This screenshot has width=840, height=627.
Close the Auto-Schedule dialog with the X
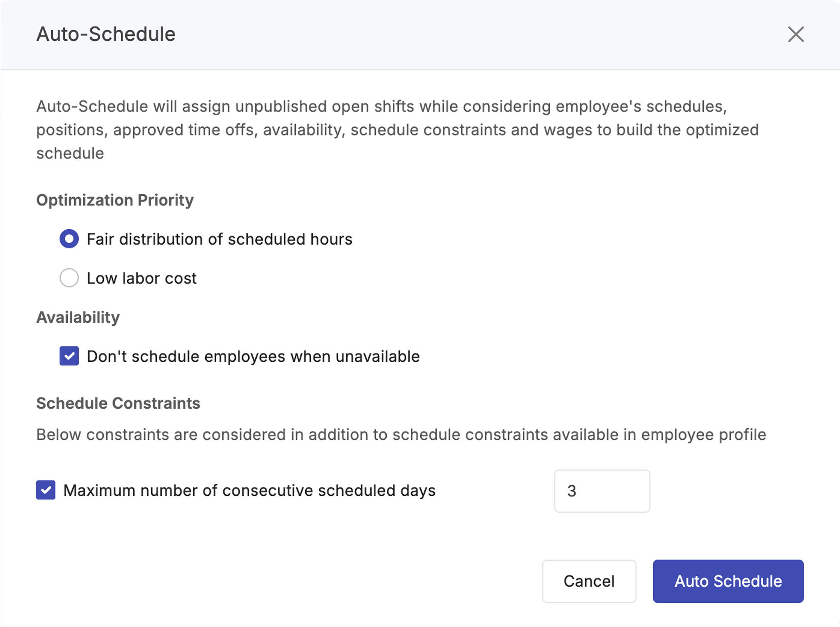point(796,35)
